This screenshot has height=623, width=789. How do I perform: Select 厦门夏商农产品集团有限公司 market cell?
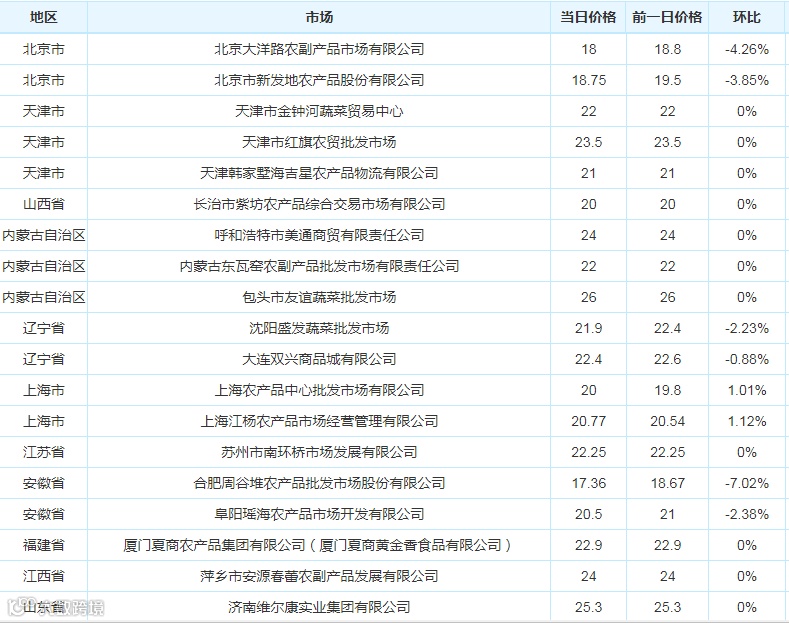click(x=319, y=545)
